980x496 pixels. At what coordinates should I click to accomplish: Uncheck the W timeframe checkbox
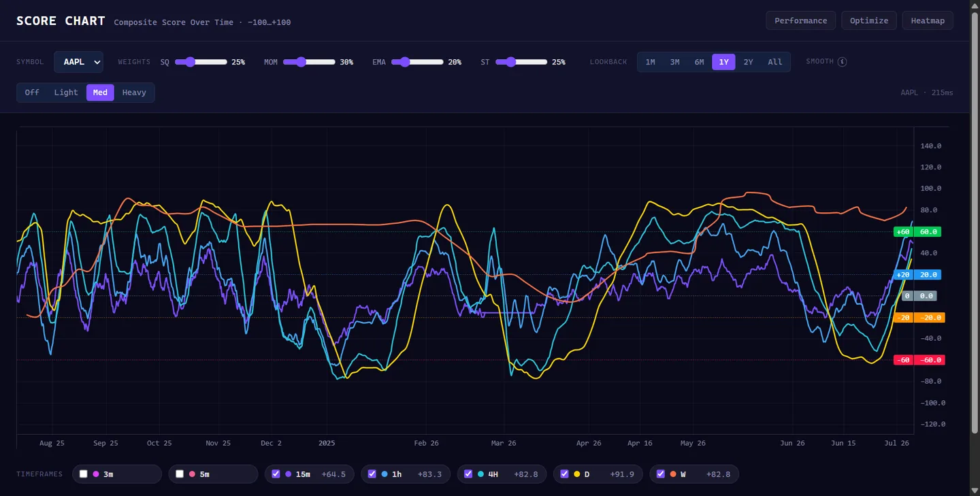[660, 474]
